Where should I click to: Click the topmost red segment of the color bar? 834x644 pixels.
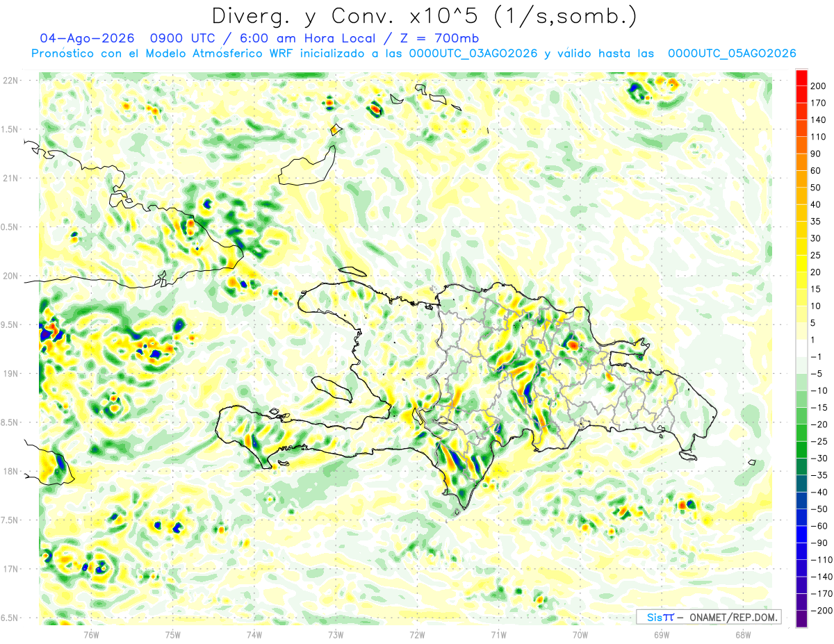point(801,78)
